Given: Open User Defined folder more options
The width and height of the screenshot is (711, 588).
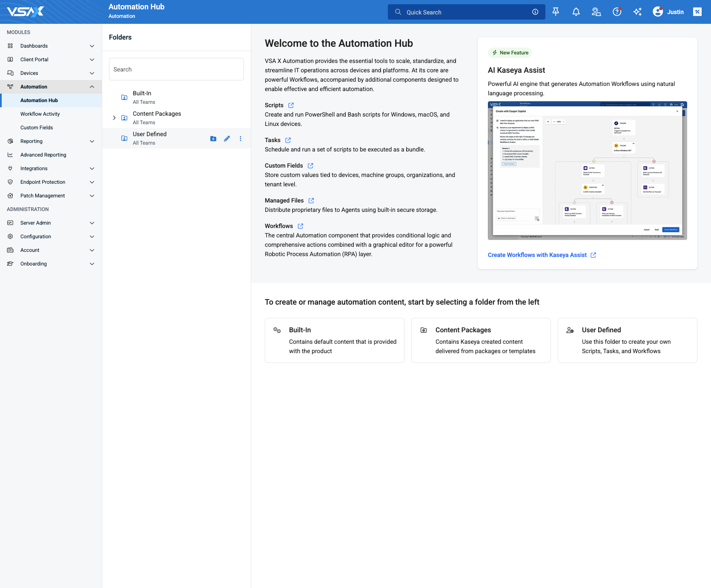Looking at the screenshot, I should click(x=241, y=139).
